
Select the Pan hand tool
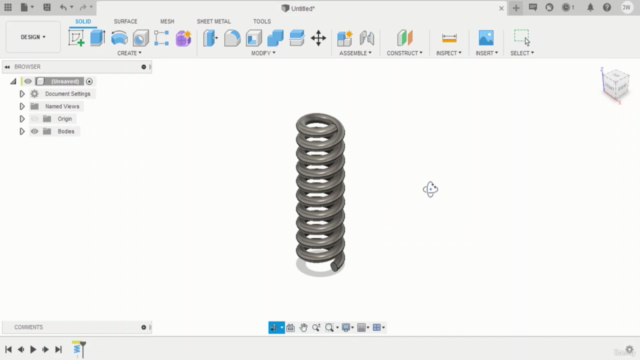tap(303, 327)
